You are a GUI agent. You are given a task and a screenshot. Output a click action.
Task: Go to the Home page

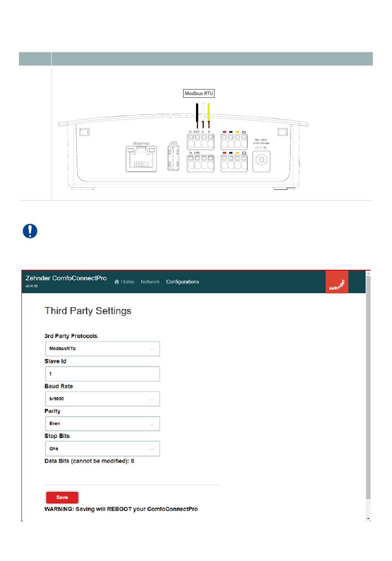pyautogui.click(x=124, y=282)
